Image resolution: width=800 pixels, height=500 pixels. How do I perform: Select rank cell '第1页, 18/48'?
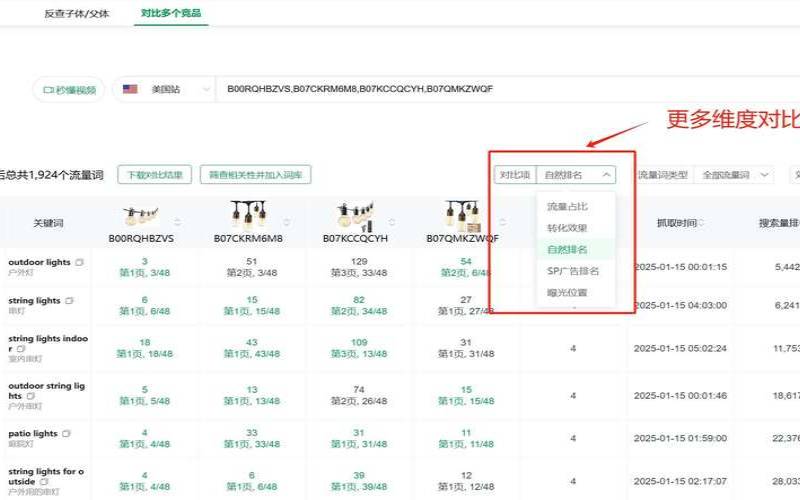tap(144, 354)
